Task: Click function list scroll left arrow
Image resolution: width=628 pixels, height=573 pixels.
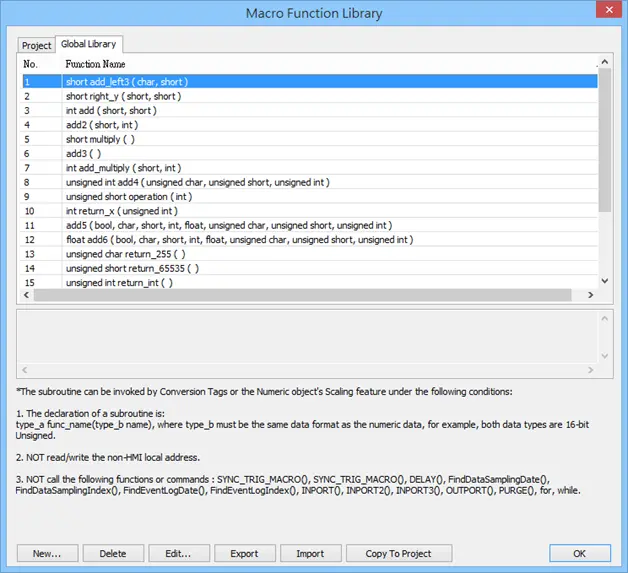Action: 26,295
